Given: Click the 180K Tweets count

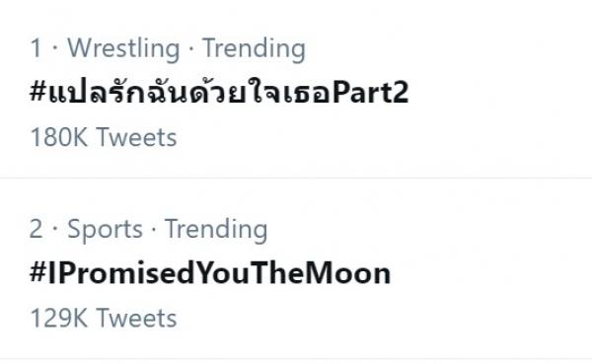Looking at the screenshot, I should point(103,137).
